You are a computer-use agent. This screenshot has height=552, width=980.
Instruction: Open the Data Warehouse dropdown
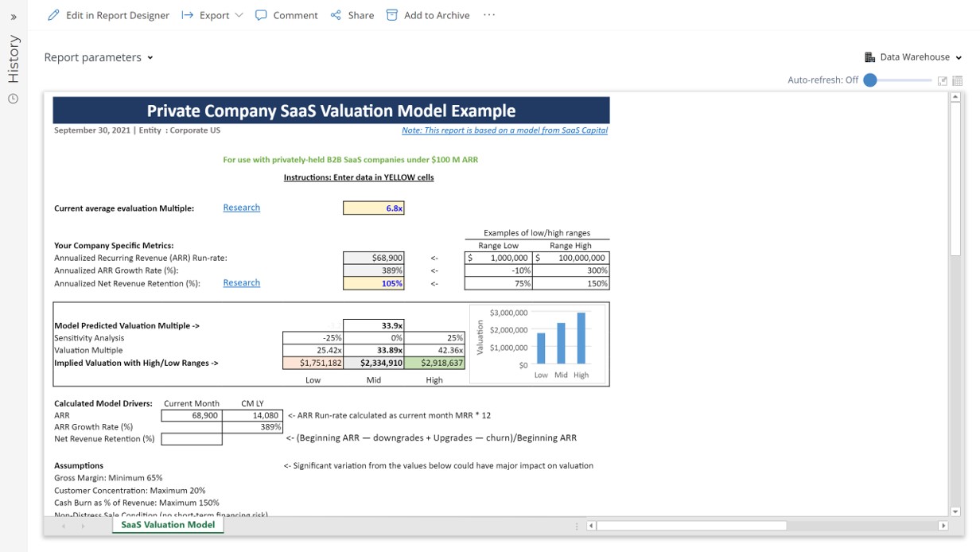coord(913,57)
